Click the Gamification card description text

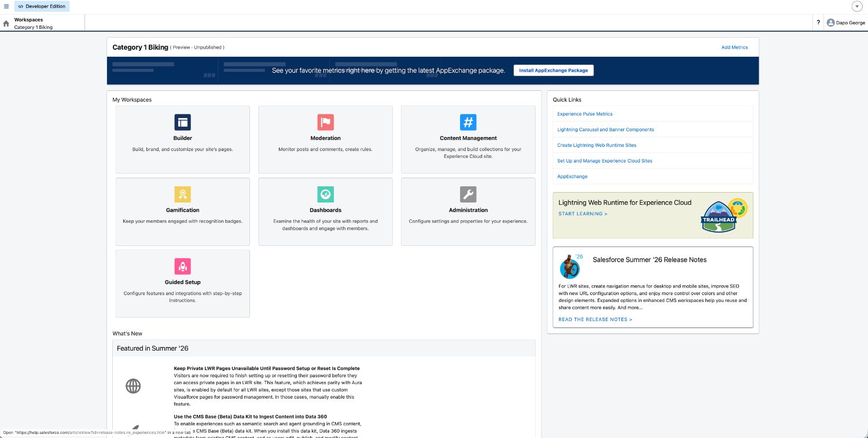[x=183, y=221]
